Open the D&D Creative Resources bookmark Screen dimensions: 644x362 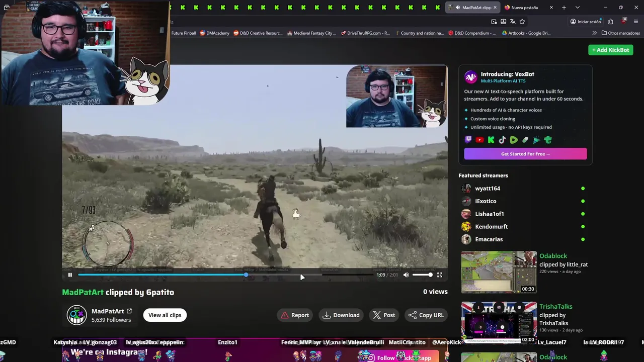coord(258,33)
